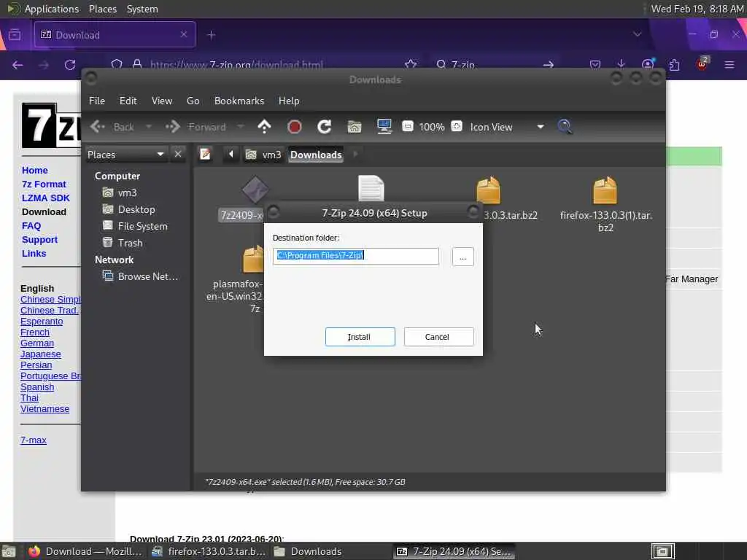Select Downloads in the path bar

(x=316, y=155)
